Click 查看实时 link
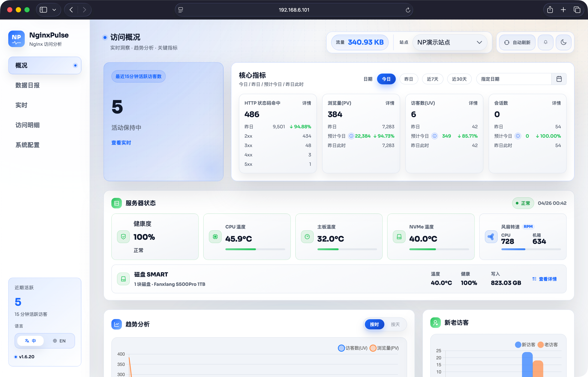588x377 pixels. pos(121,143)
